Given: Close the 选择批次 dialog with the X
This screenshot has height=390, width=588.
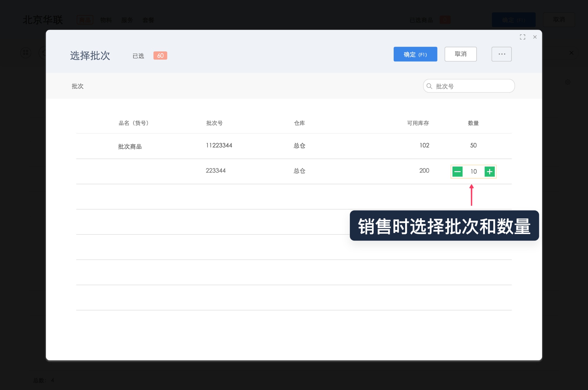Looking at the screenshot, I should 535,37.
